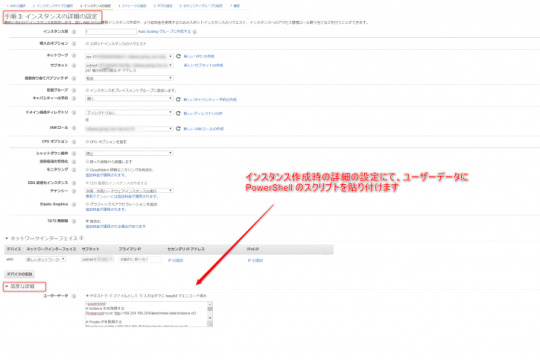Click 新しい IAM ロールの作成 link

pos(204,129)
